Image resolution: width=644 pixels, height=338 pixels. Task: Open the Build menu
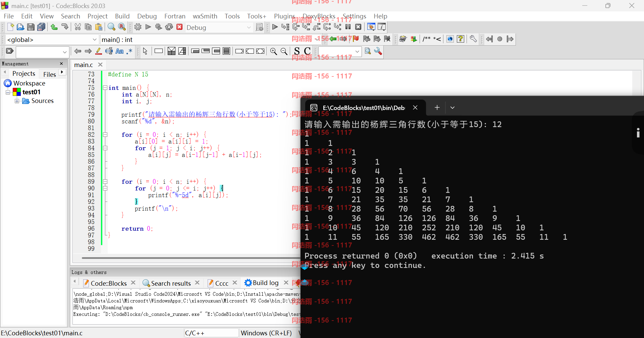click(x=122, y=16)
